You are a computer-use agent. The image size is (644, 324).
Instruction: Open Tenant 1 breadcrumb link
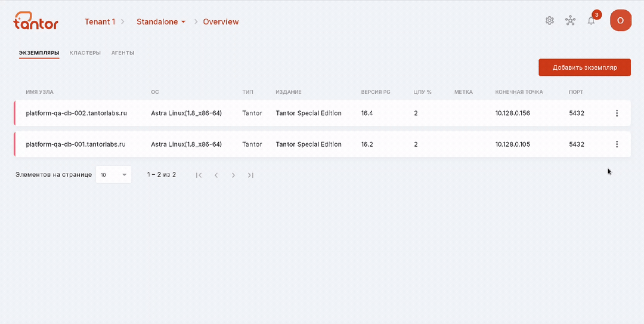(100, 22)
